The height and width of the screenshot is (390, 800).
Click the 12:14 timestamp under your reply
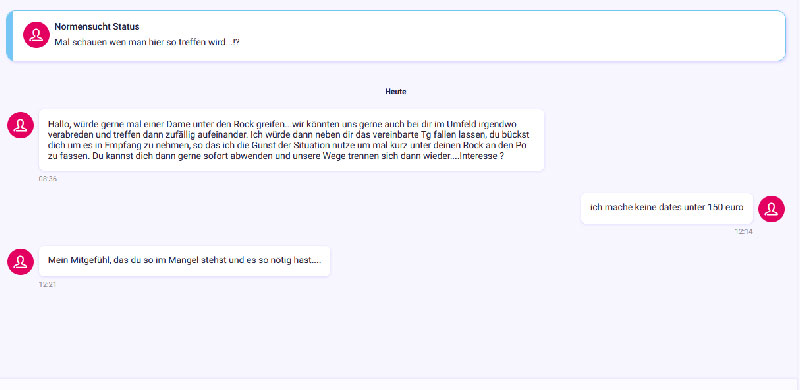pos(743,232)
